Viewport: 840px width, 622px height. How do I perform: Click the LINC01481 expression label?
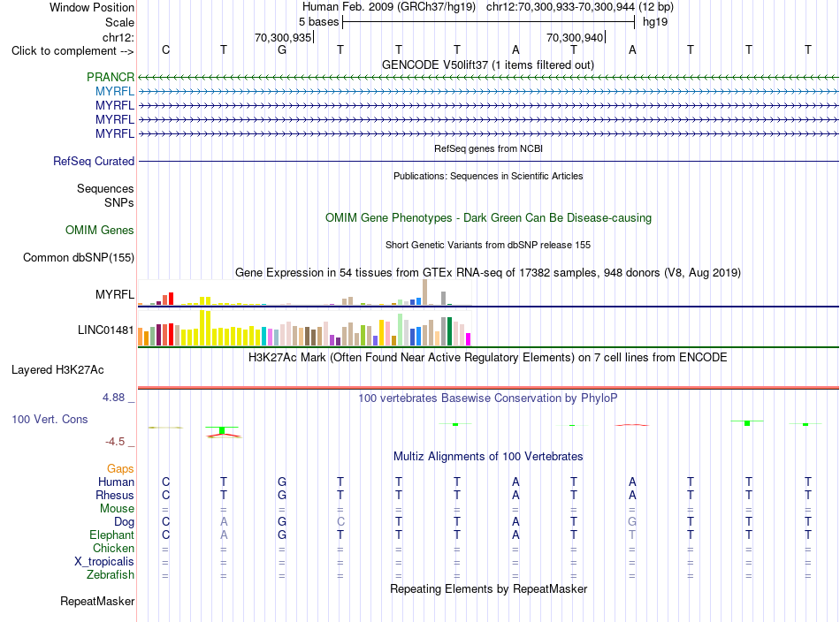pyautogui.click(x=105, y=330)
